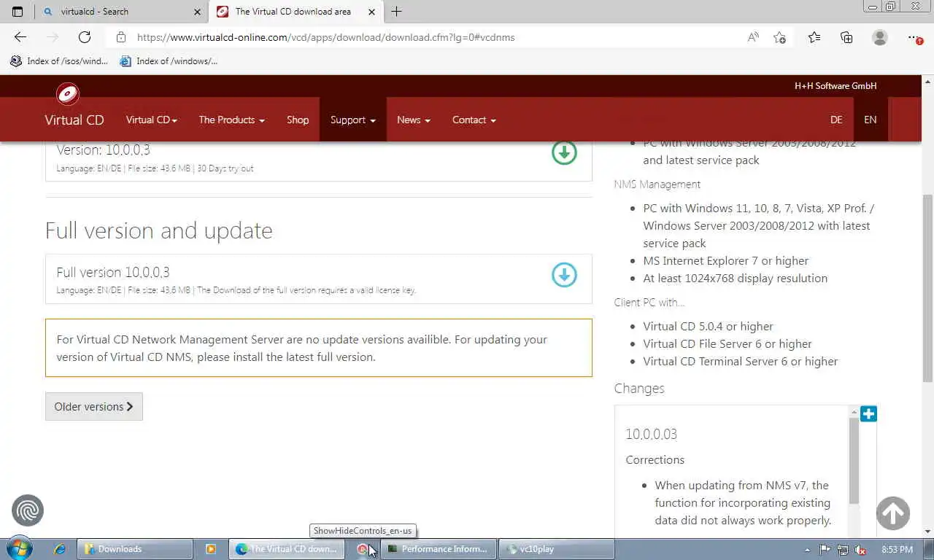Click the Full version 10.0.0.3 title
This screenshot has width=934, height=560.
(113, 272)
